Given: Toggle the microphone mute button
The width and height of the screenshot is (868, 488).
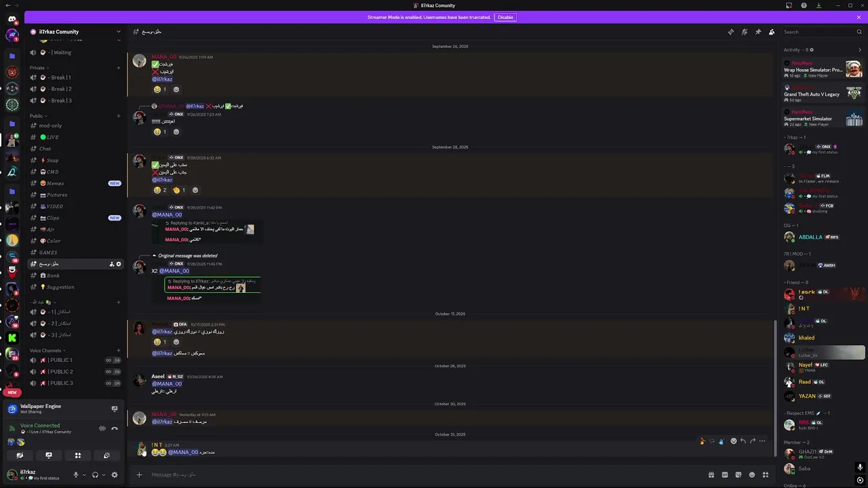Looking at the screenshot, I should pyautogui.click(x=76, y=475).
